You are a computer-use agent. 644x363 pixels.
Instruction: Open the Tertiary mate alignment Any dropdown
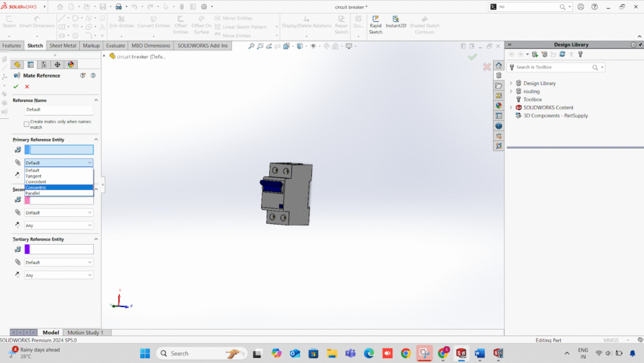[x=59, y=275]
